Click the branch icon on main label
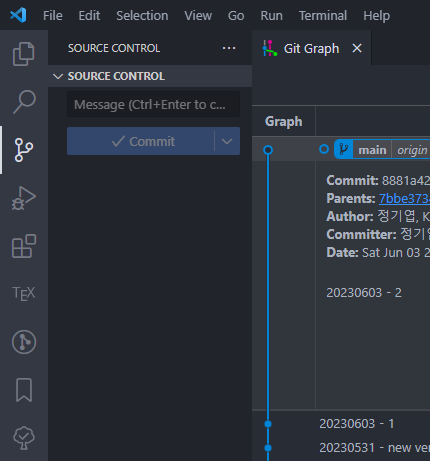This screenshot has height=461, width=430. (344, 149)
